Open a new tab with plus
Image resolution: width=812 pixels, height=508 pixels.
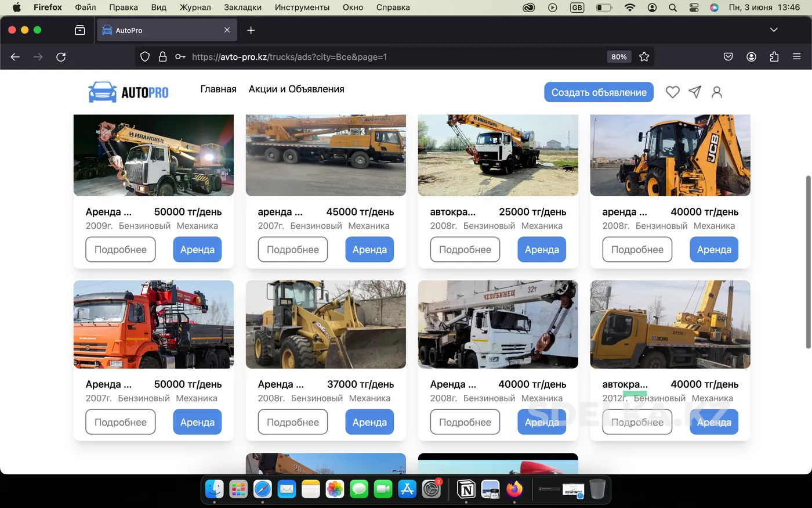tap(251, 30)
